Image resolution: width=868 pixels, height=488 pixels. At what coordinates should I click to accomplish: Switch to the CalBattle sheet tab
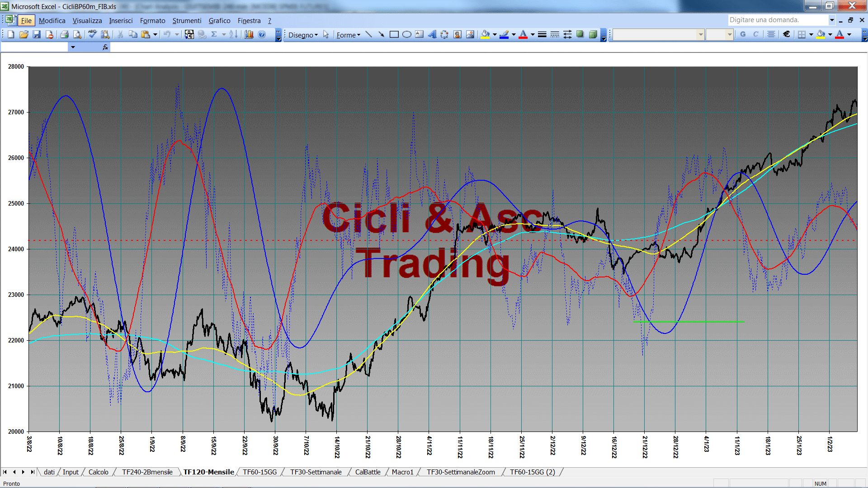point(368,472)
